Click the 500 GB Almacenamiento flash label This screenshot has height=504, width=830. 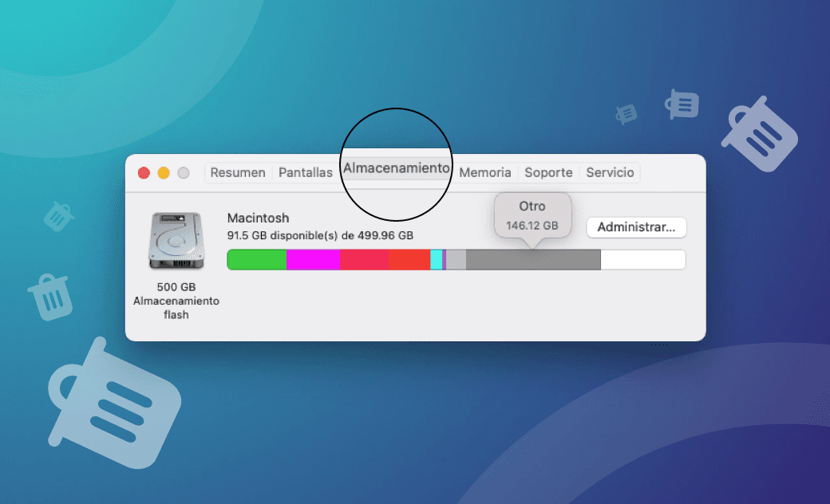tap(176, 295)
